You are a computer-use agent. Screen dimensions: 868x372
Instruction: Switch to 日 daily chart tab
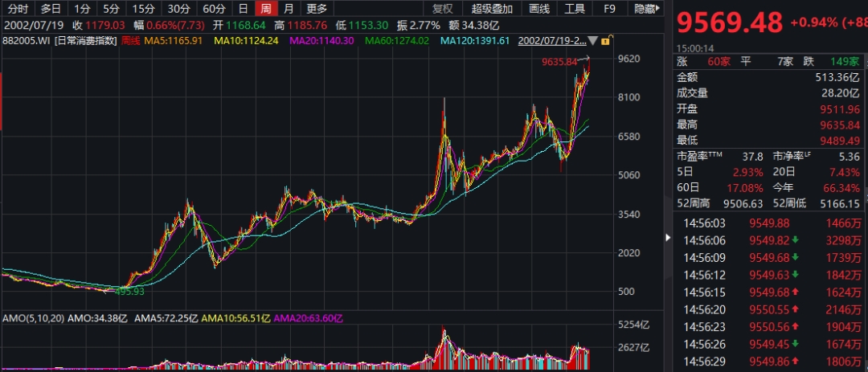pos(243,8)
